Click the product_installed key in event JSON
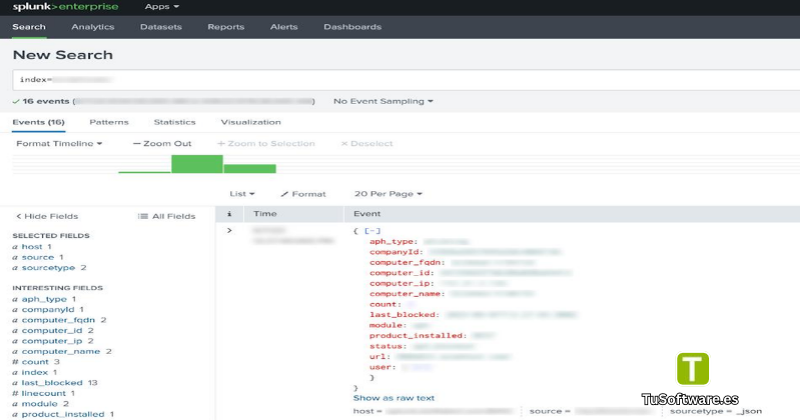Image resolution: width=800 pixels, height=420 pixels. (x=418, y=336)
